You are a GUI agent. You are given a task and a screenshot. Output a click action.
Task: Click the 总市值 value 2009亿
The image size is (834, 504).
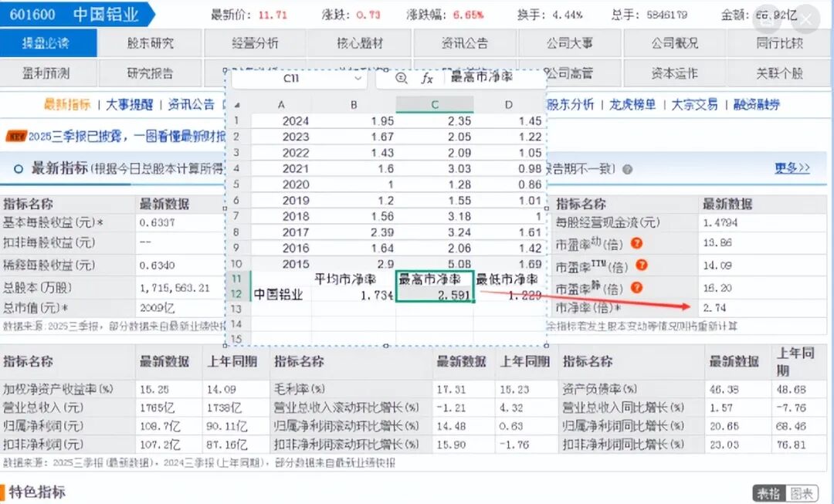pos(158,308)
